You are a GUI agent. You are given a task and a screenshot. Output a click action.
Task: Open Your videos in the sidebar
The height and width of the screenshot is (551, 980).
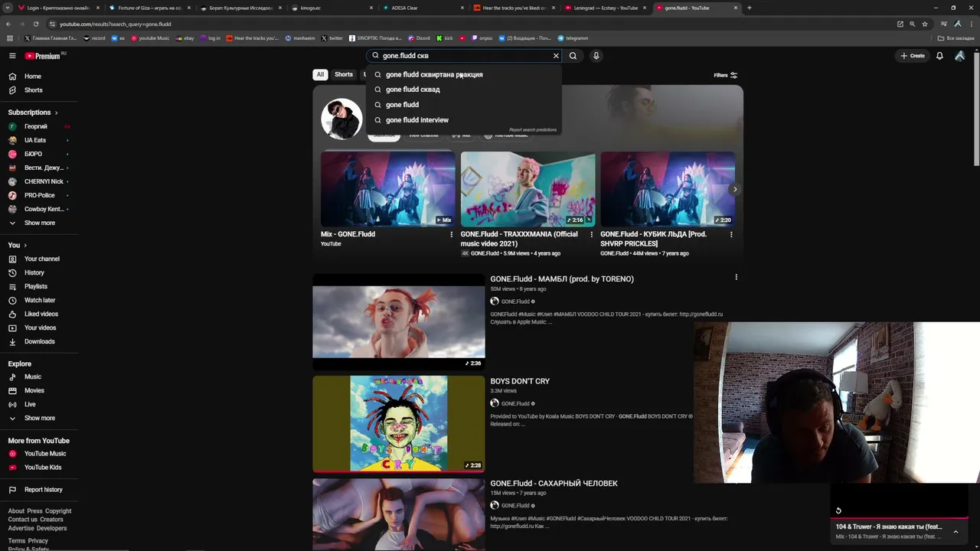38,328
